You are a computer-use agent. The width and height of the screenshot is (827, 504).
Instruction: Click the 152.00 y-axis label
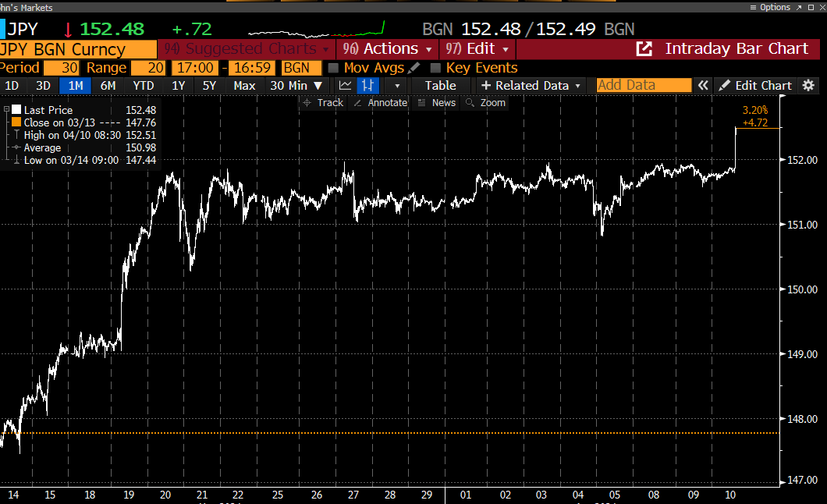point(802,160)
